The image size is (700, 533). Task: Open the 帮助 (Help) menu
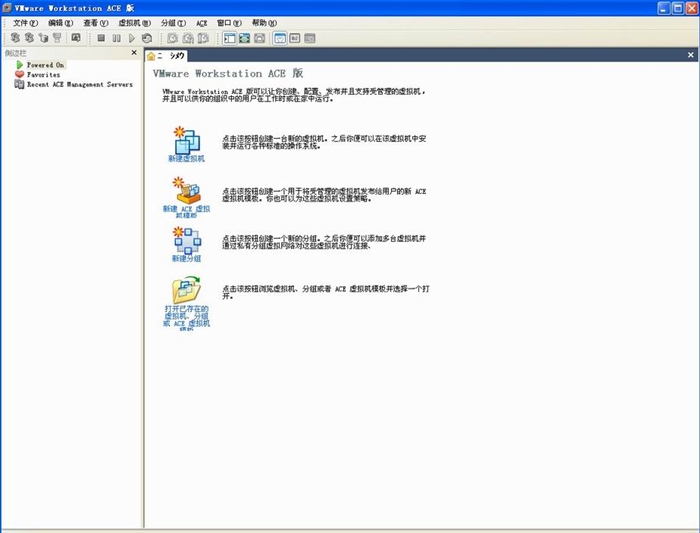tap(264, 23)
